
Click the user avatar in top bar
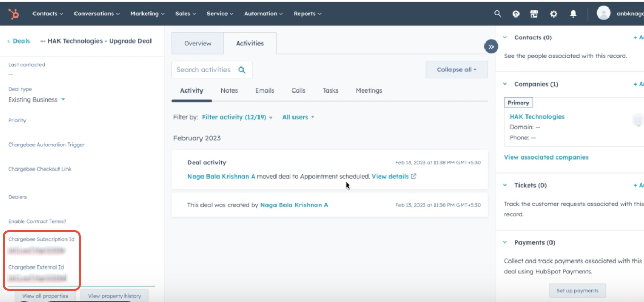(x=604, y=13)
